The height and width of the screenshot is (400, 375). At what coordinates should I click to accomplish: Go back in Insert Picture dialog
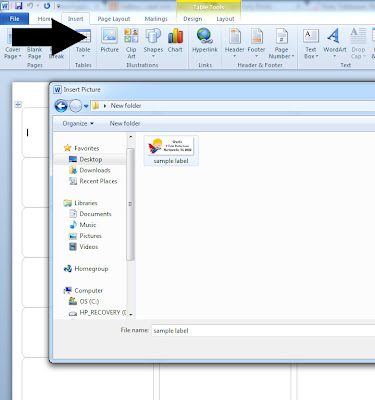[x=61, y=106]
